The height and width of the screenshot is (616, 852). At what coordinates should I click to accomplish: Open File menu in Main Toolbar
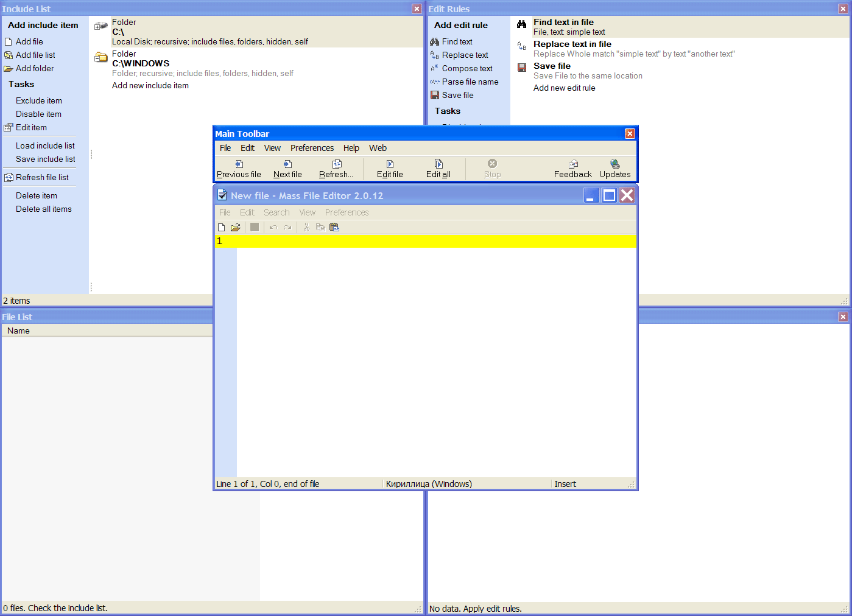click(225, 148)
